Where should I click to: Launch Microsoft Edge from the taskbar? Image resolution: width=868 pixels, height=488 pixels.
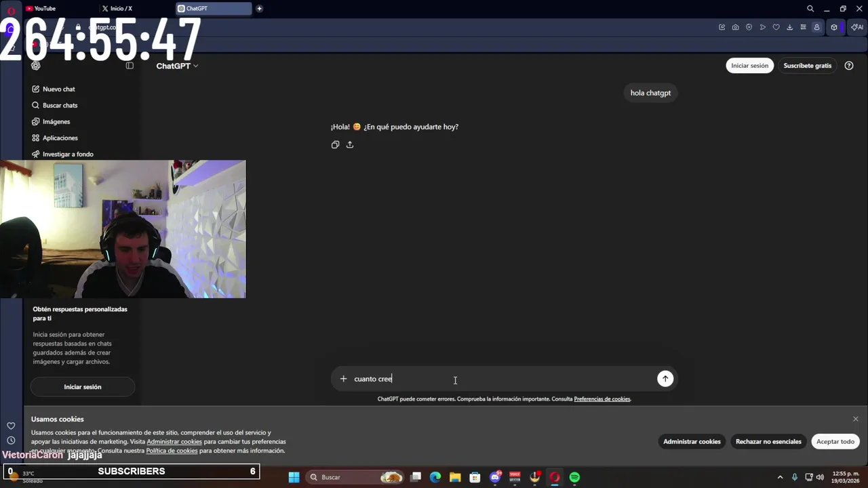point(435,477)
